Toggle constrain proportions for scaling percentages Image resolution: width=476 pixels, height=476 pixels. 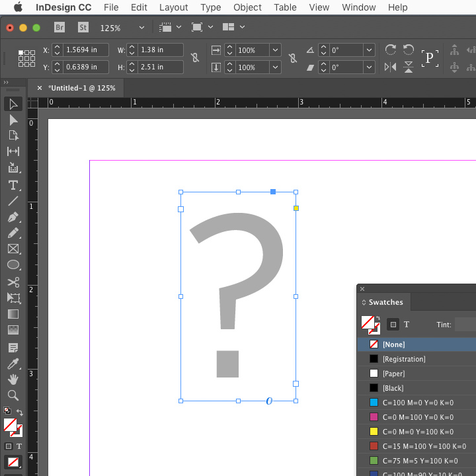(x=293, y=59)
